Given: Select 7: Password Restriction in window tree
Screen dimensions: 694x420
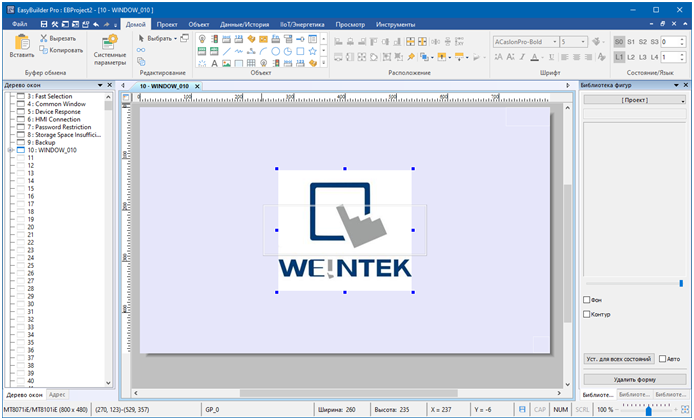Looking at the screenshot, I should coord(59,127).
